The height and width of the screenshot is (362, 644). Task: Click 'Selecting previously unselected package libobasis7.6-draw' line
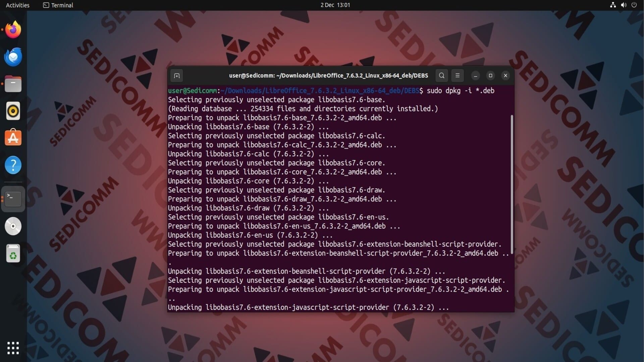[276, 190]
